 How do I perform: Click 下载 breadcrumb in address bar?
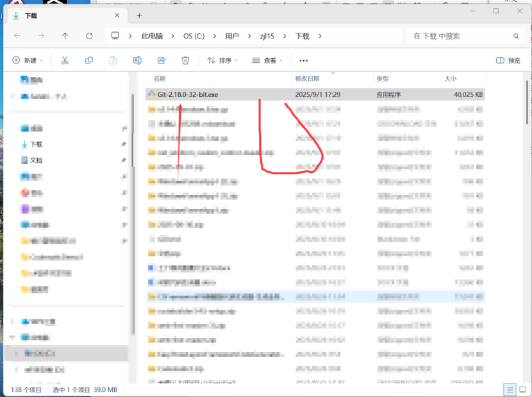pos(302,36)
